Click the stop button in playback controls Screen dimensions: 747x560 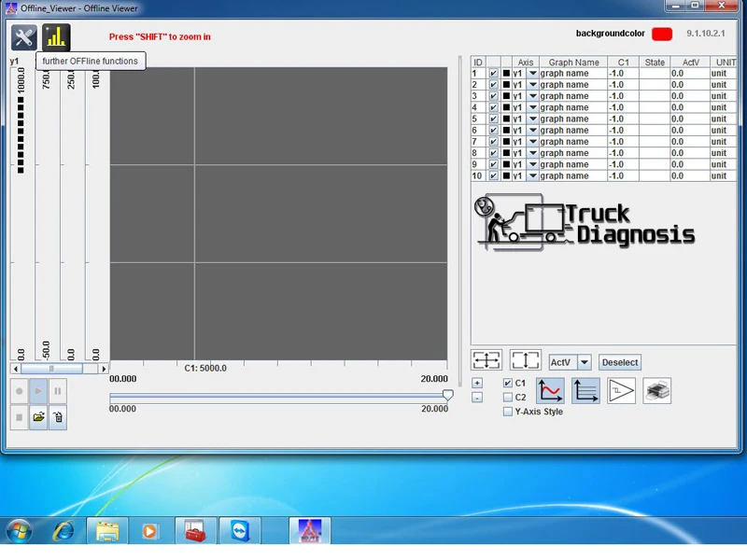[19, 417]
